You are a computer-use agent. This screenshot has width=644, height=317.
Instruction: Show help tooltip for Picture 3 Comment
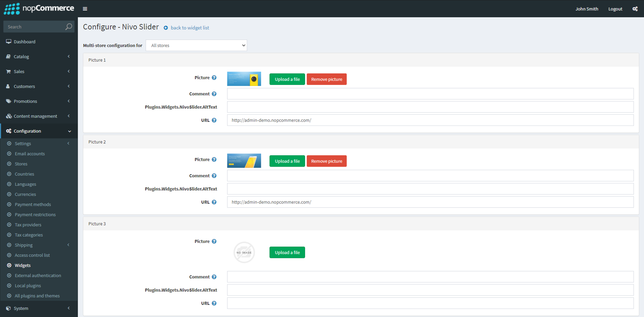[x=214, y=277]
